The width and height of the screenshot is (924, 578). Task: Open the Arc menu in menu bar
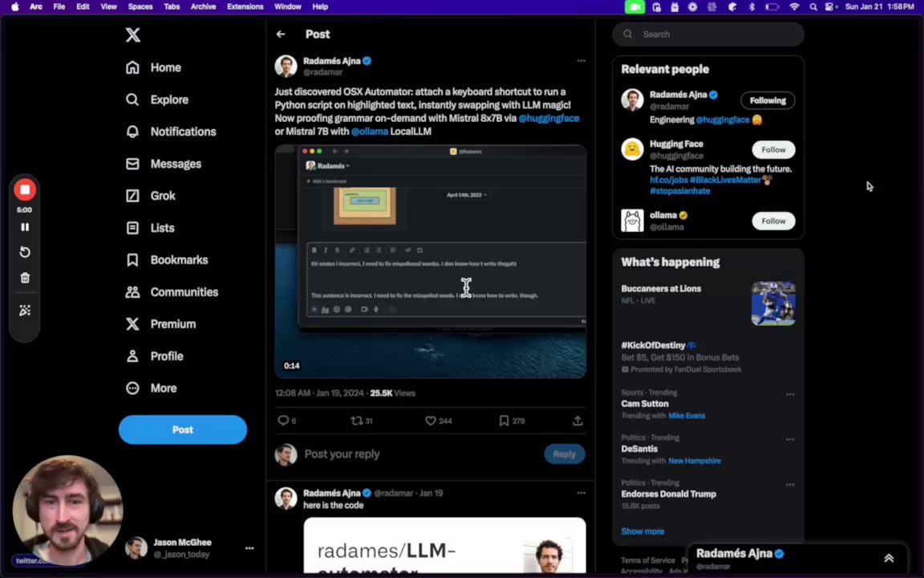pyautogui.click(x=36, y=6)
